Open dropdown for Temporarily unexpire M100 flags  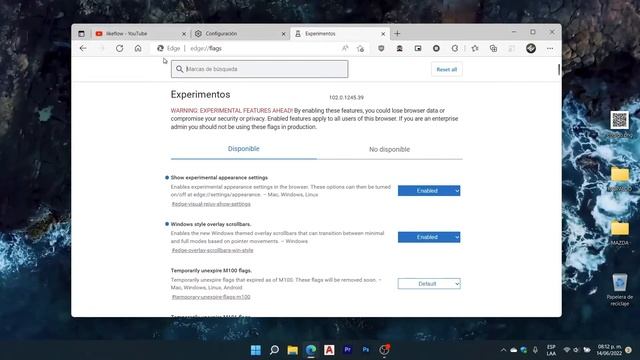[x=429, y=284]
